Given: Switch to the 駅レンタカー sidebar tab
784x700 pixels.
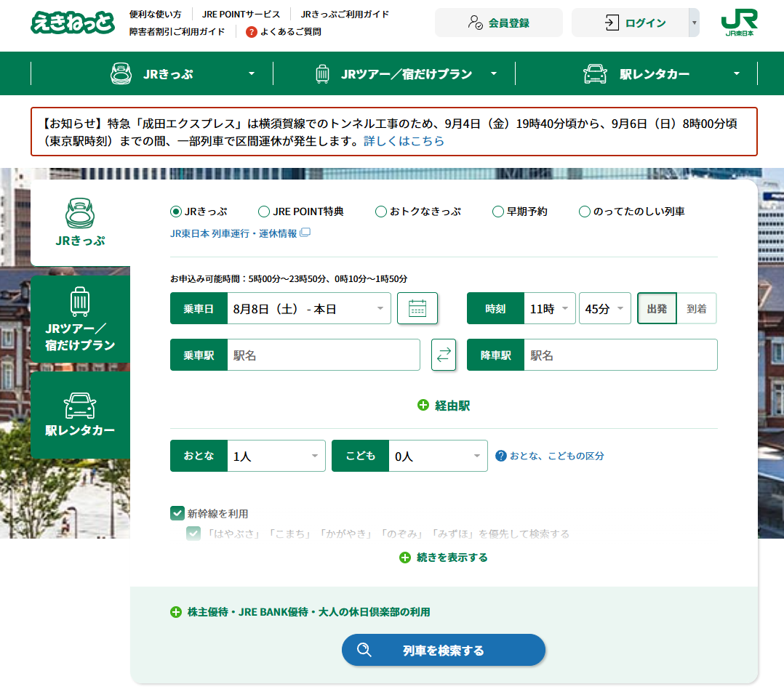Looking at the screenshot, I should coord(80,415).
